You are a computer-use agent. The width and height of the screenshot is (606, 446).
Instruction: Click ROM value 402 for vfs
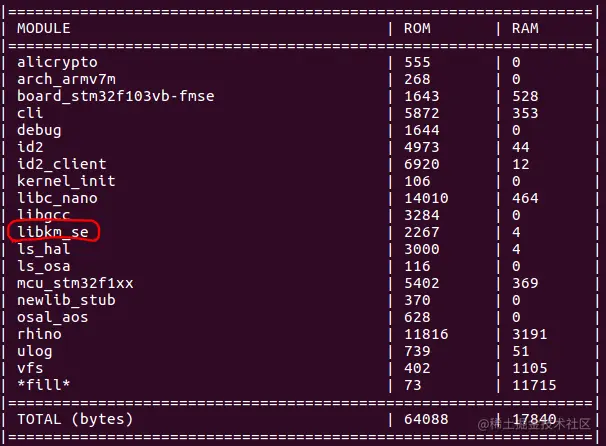click(x=417, y=368)
